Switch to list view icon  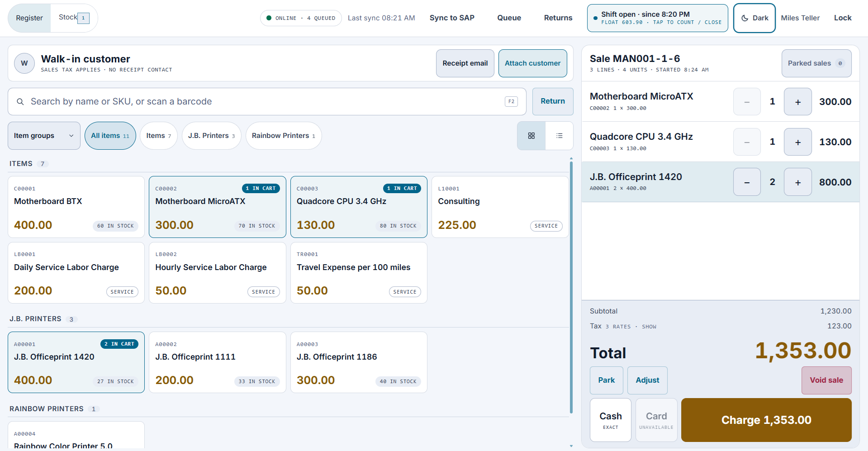click(559, 136)
